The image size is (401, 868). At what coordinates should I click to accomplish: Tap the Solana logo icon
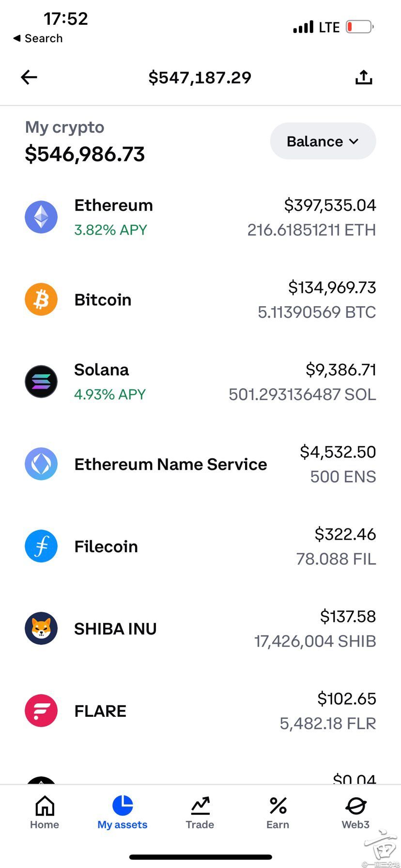point(41,382)
